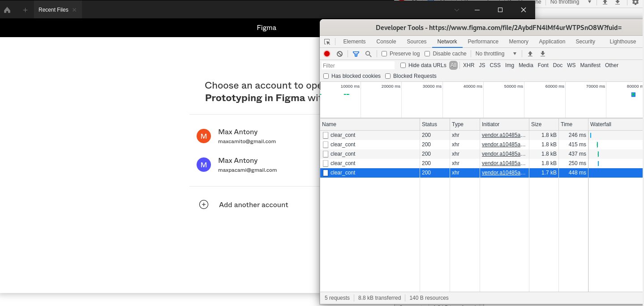Sort by Status column header

pos(435,124)
